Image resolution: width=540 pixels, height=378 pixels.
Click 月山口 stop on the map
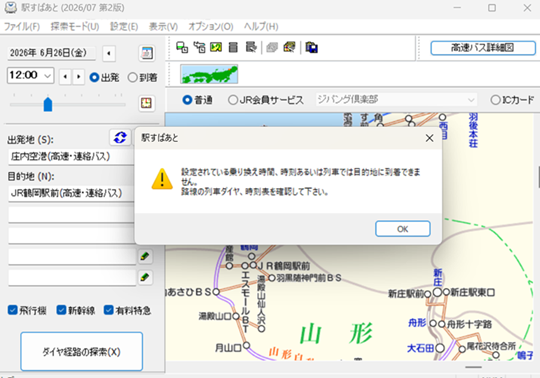pyautogui.click(x=246, y=345)
